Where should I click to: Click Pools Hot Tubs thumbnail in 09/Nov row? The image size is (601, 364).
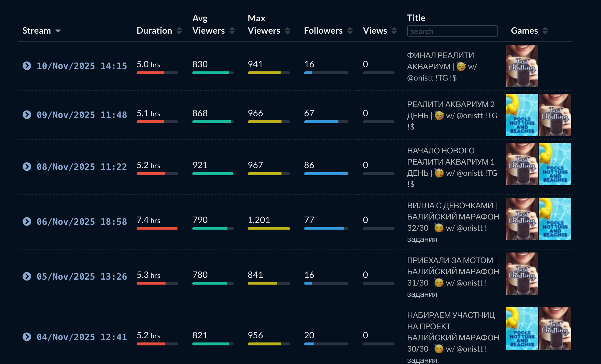[522, 115]
